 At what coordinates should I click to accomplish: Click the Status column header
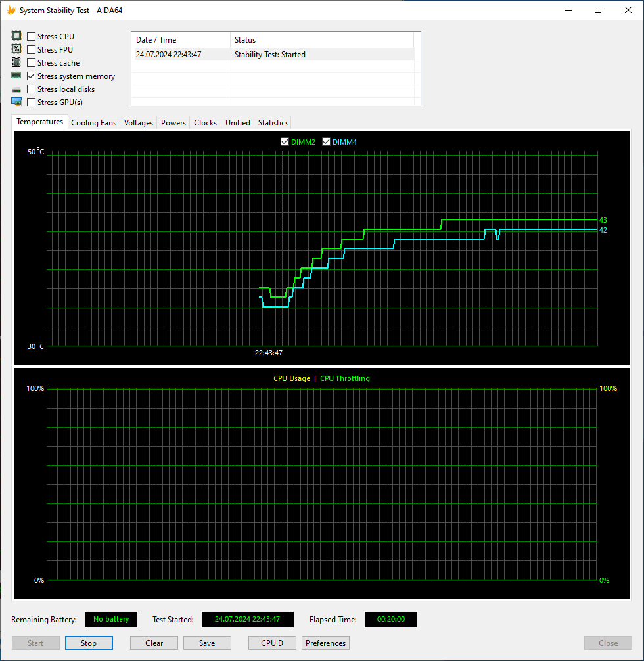coord(322,40)
